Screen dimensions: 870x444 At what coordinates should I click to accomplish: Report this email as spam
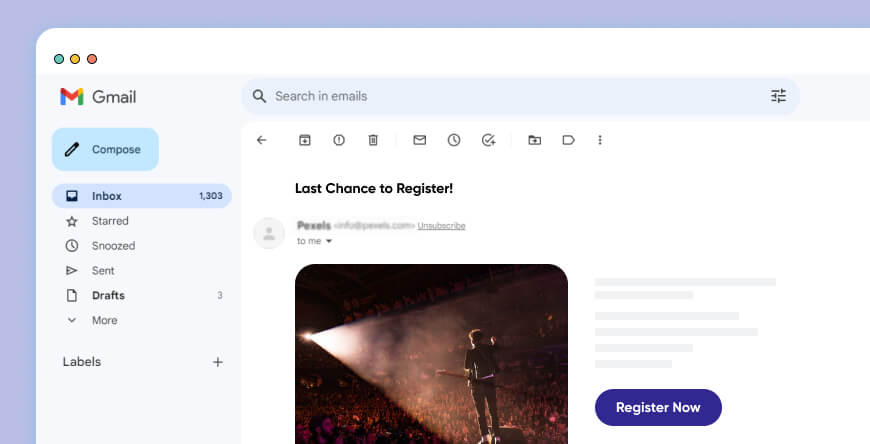tap(339, 140)
